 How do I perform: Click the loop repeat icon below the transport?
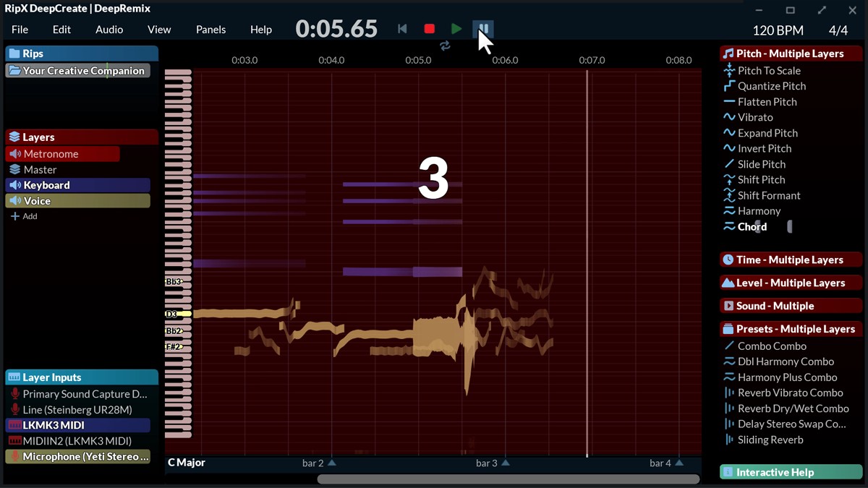click(x=445, y=46)
